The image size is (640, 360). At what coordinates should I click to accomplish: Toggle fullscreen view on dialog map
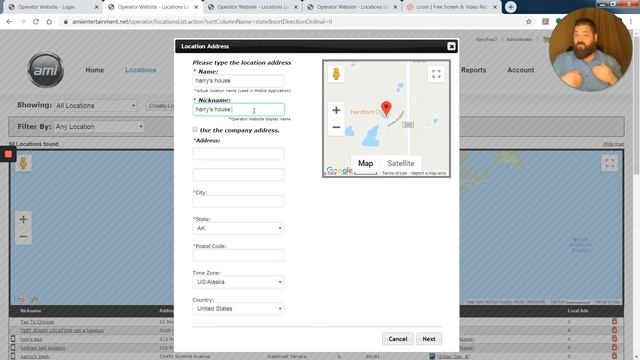click(x=436, y=74)
